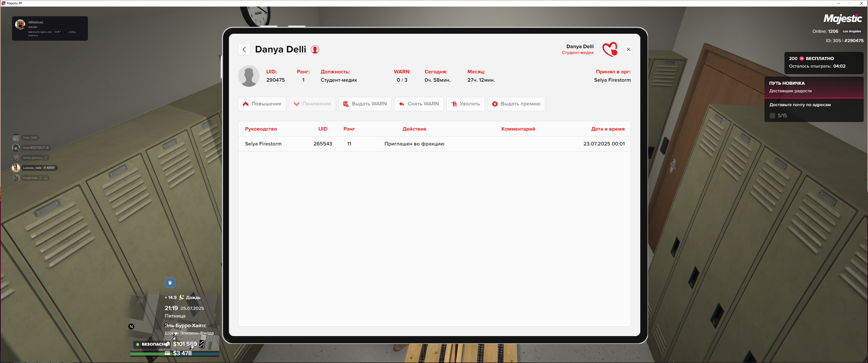Select Evan_Delli in the voice list

[25, 138]
